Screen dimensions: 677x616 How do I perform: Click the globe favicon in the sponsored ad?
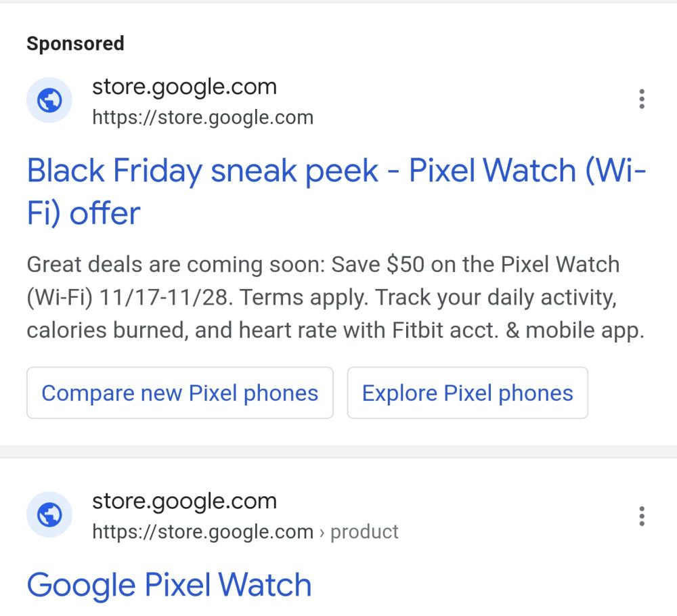pos(49,100)
